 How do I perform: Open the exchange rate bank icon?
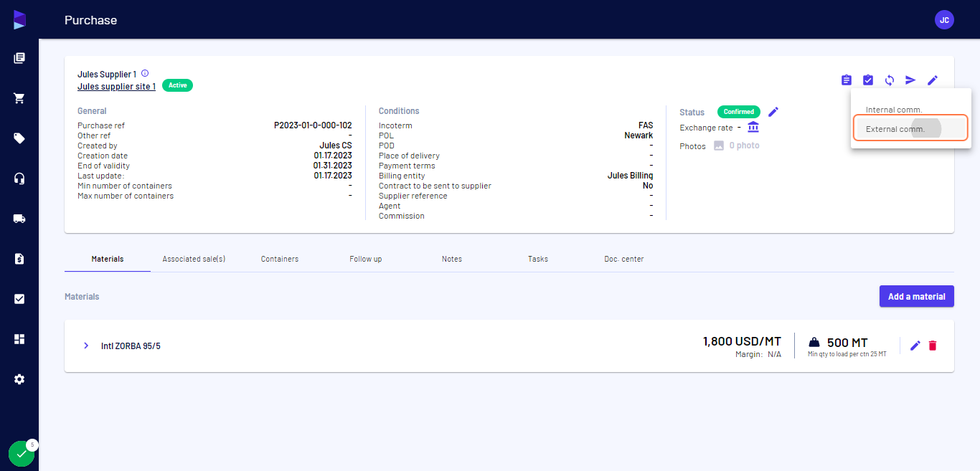[753, 127]
